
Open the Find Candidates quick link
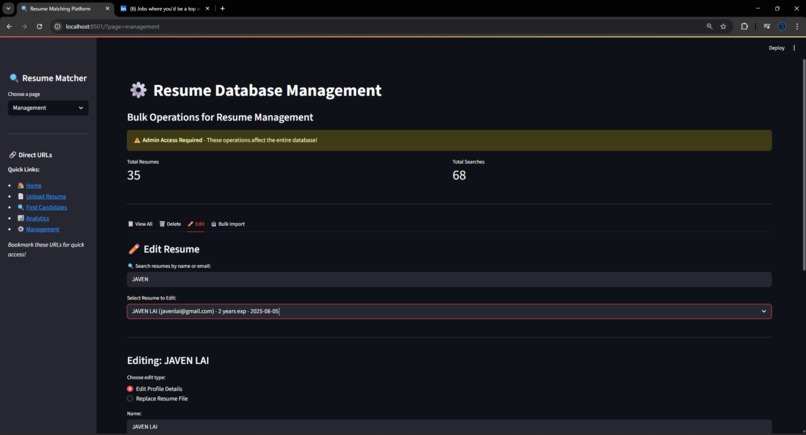(47, 207)
